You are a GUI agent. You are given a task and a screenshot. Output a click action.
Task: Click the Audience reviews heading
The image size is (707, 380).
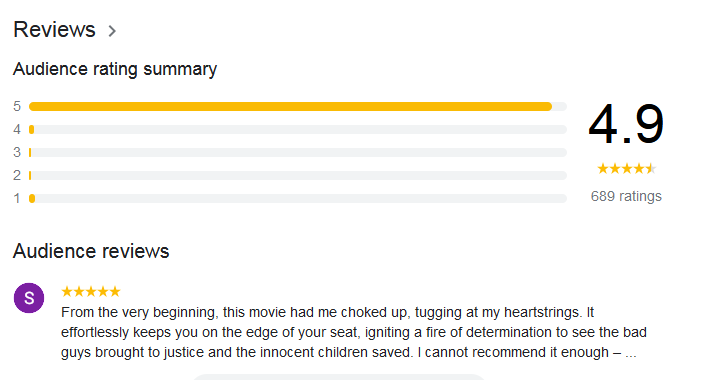[91, 251]
